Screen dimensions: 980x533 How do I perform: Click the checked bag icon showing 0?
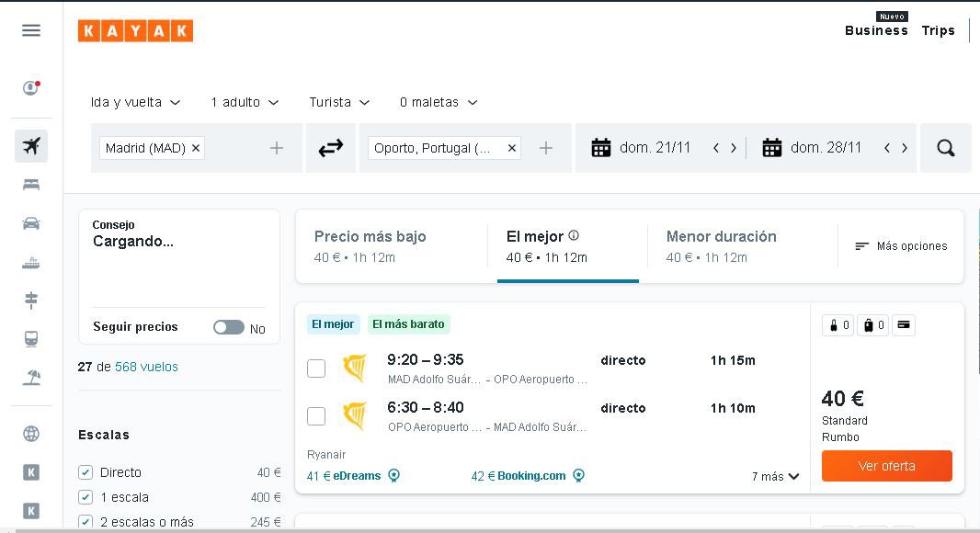tap(873, 325)
